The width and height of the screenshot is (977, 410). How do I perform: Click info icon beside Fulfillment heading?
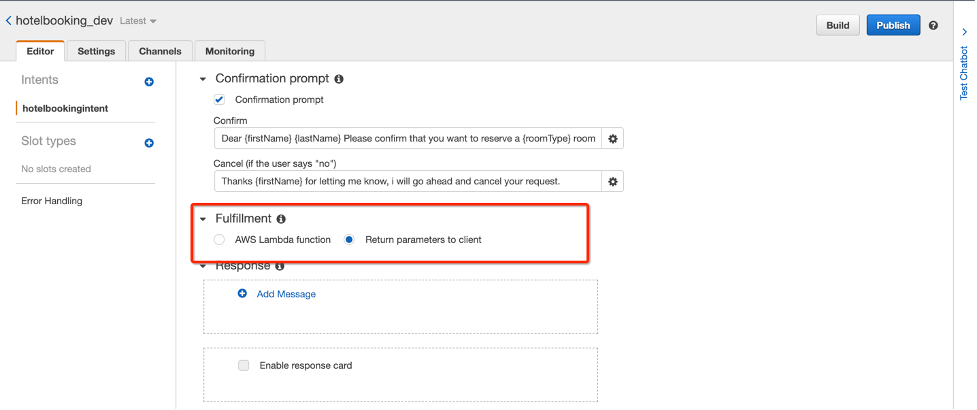click(281, 218)
